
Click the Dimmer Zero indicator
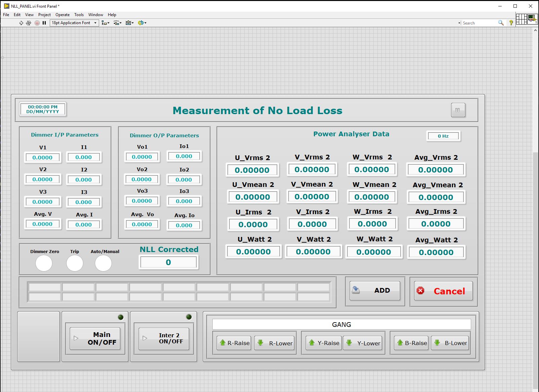[44, 263]
